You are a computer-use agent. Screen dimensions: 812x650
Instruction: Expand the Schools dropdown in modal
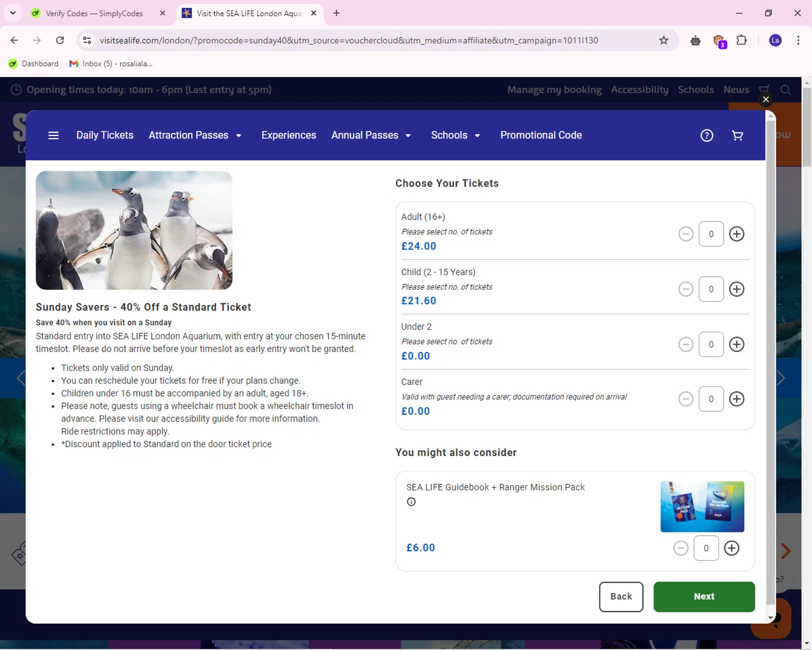click(x=456, y=135)
